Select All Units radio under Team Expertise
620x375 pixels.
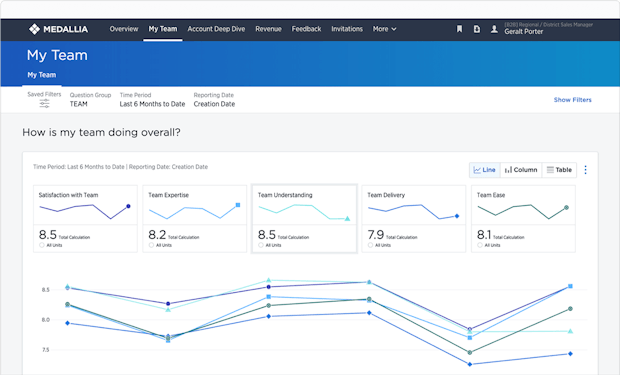coord(151,245)
